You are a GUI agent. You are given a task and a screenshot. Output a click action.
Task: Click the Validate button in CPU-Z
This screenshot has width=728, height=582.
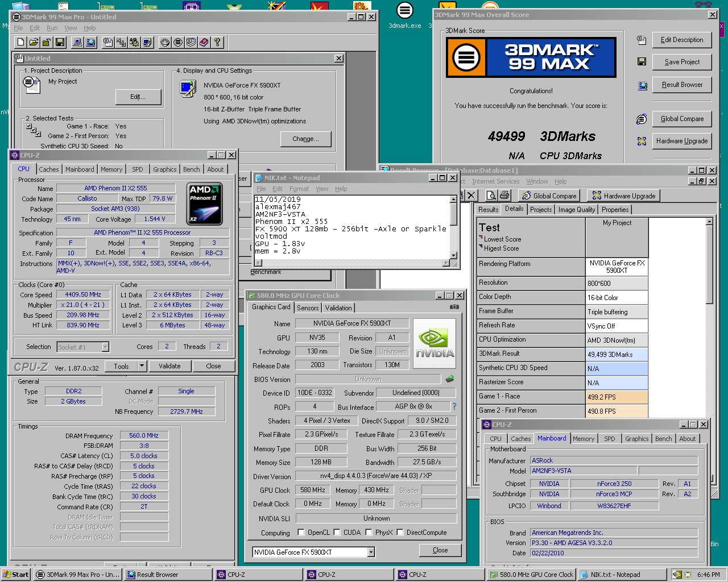click(x=169, y=366)
